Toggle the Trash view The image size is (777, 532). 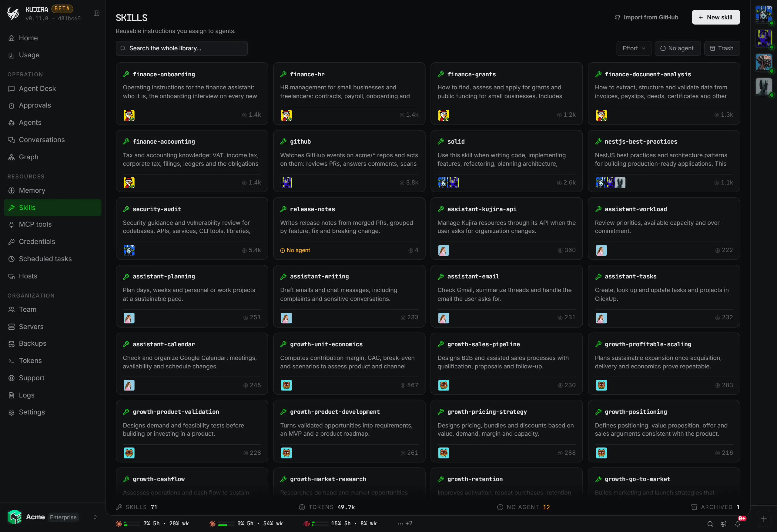(722, 48)
